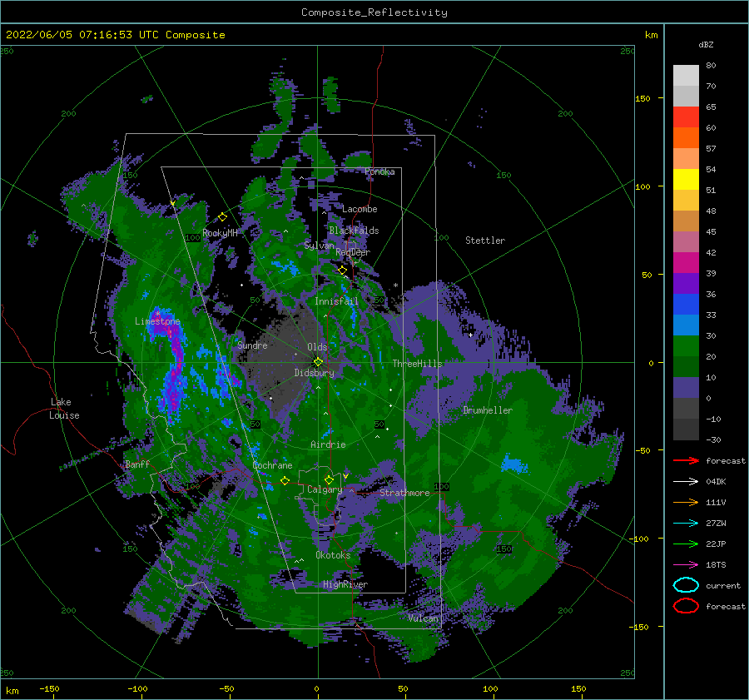Click the yellow diamond marker beside RockyMH
Viewport: 749px width, 700px height.
tap(222, 217)
